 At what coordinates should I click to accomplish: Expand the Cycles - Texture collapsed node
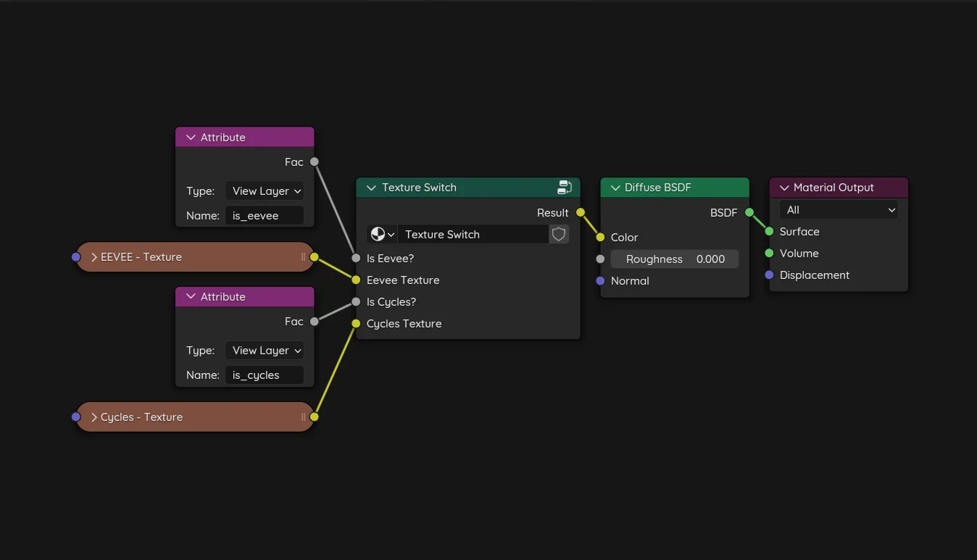click(93, 417)
